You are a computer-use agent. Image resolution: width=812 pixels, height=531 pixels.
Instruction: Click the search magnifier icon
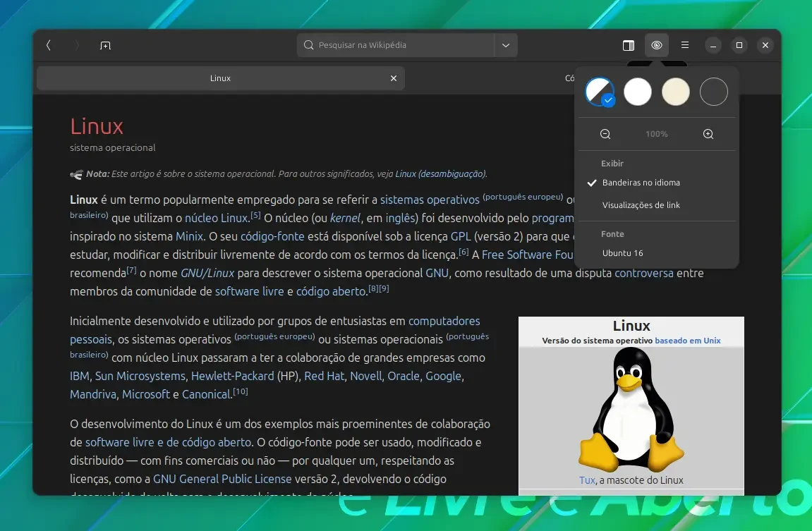pos(308,45)
